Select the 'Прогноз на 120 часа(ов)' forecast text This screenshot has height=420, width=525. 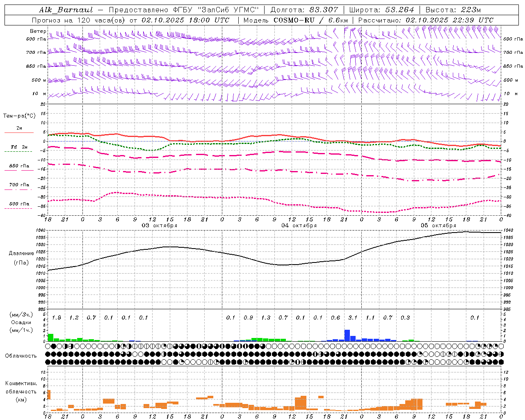click(79, 20)
